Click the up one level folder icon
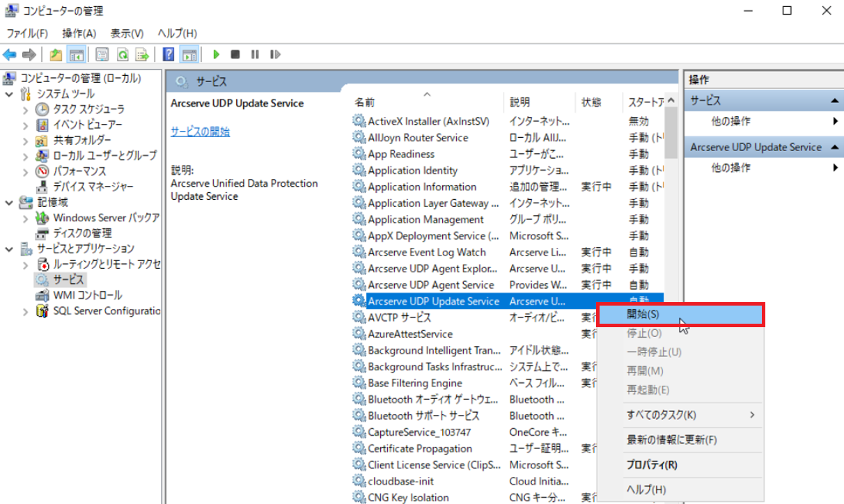Viewport: 844px width, 504px height. 56,54
